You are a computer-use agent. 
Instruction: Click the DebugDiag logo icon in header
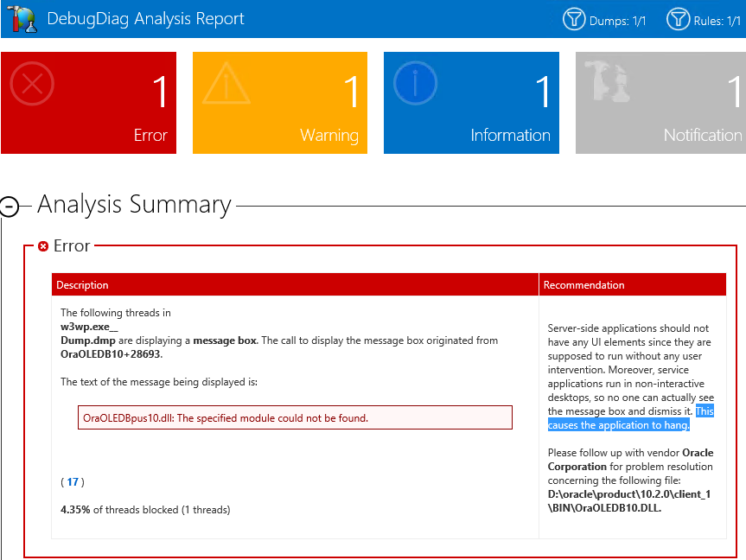[x=19, y=19]
